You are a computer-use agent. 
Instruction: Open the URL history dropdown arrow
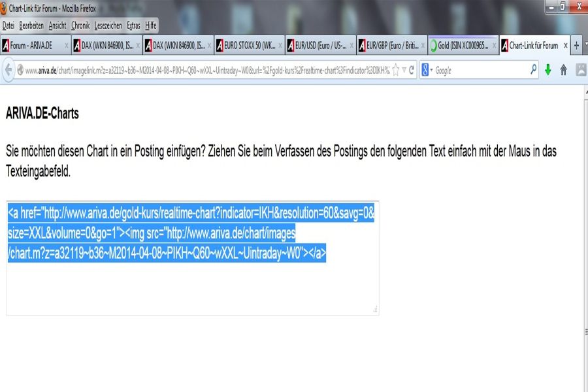pyautogui.click(x=404, y=70)
